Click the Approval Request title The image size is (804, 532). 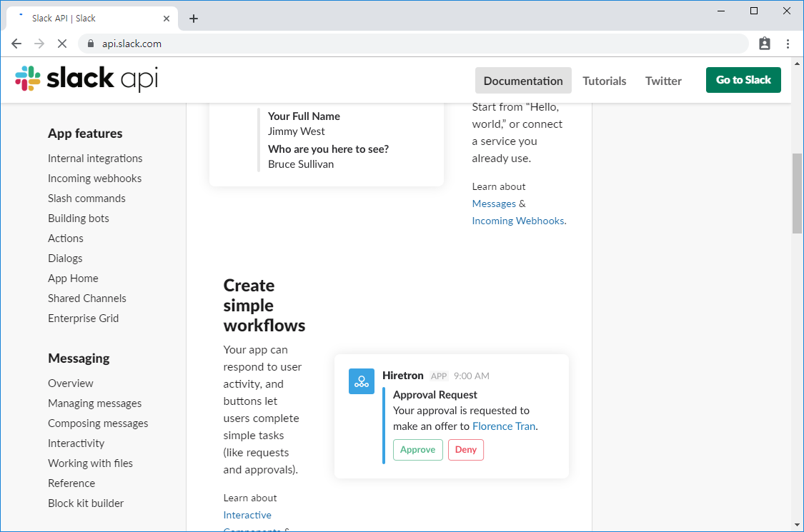click(x=435, y=395)
